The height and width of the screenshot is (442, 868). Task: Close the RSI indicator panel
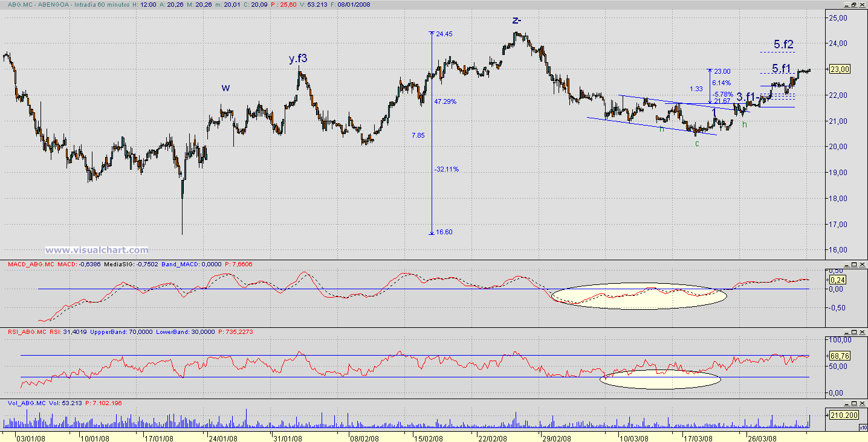(863, 332)
